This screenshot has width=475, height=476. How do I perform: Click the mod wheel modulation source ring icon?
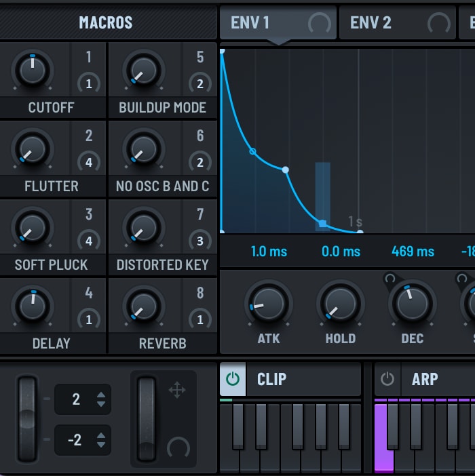pyautogui.click(x=178, y=448)
